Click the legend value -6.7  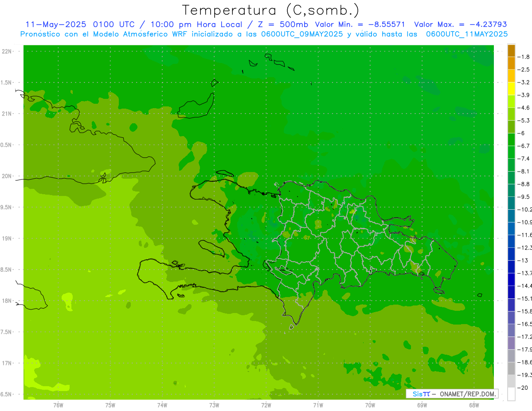pyautogui.click(x=524, y=146)
